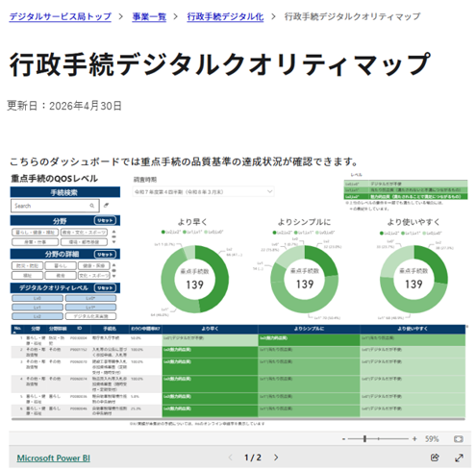Toggle the Lv0 quality level filter
Viewport: 476px width, 470px height.
click(x=38, y=298)
